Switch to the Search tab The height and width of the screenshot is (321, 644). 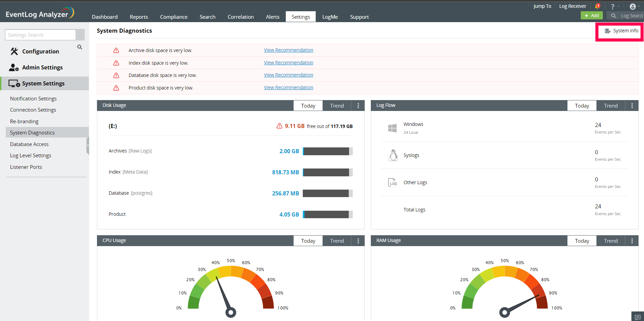click(208, 17)
